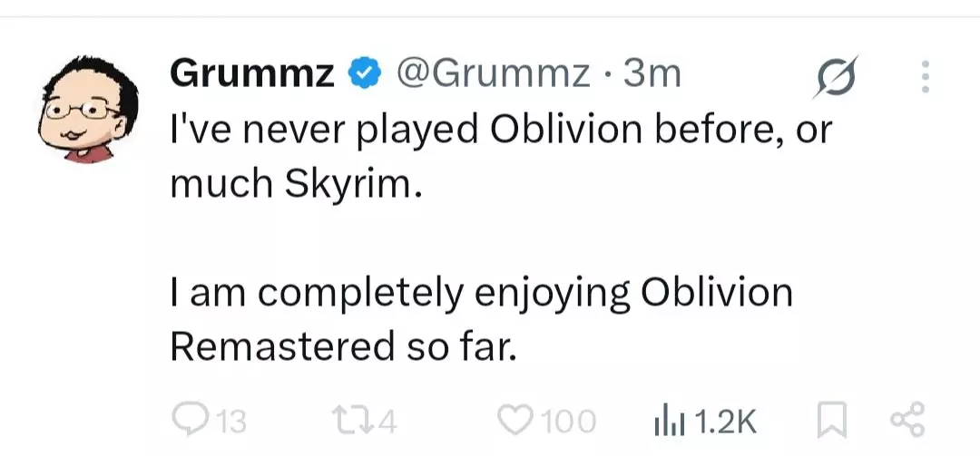
Task: Click the reply count 13
Action: pos(230,421)
